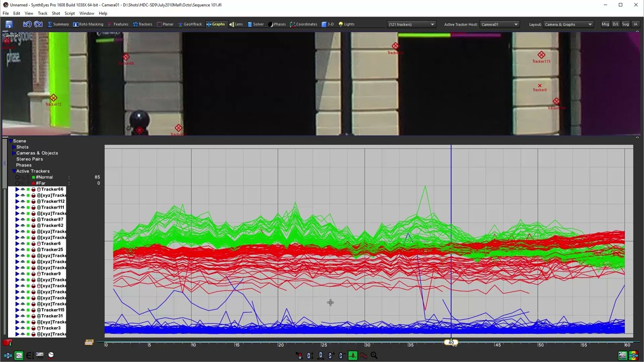Open the Script menu

(69, 14)
